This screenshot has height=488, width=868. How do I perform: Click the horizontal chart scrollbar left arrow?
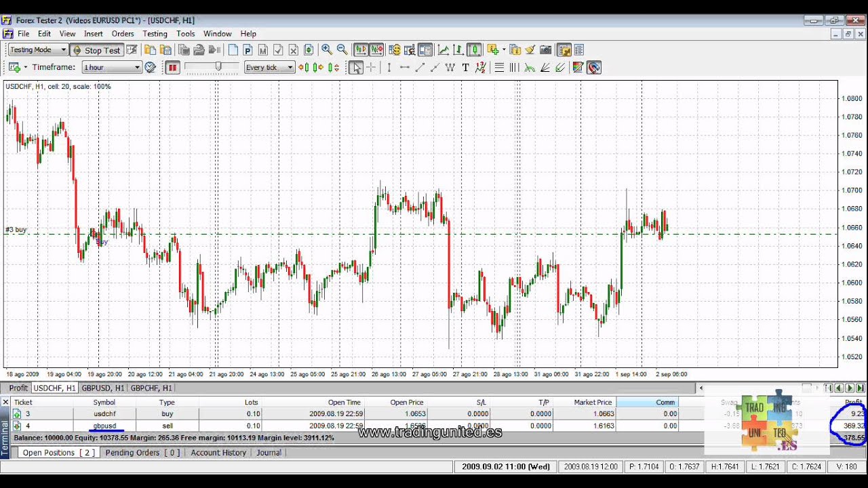tap(701, 388)
